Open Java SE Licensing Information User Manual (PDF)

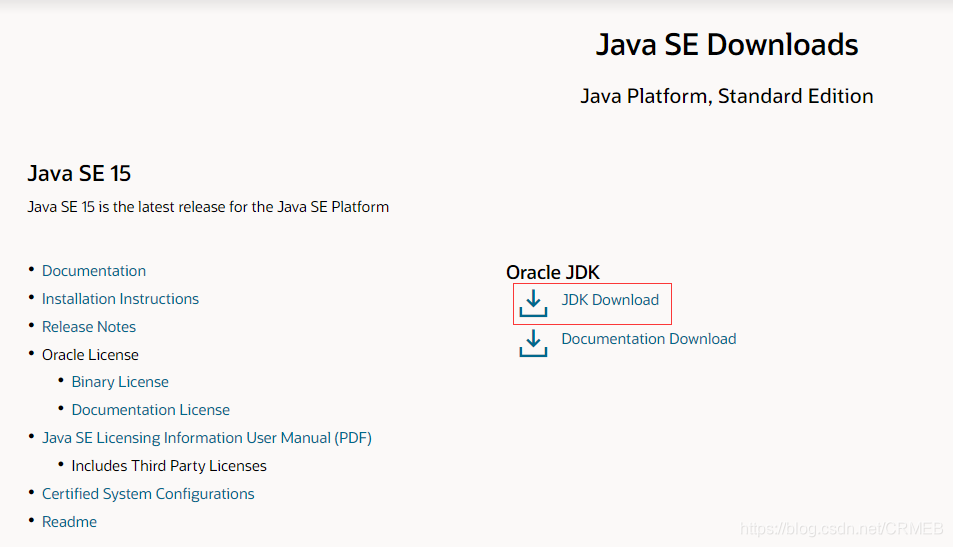coord(207,438)
